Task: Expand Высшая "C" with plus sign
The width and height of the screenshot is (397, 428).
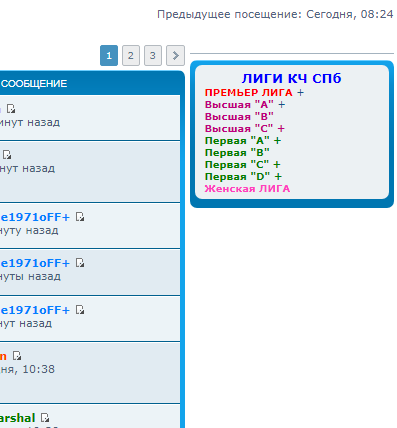Action: pyautogui.click(x=281, y=129)
